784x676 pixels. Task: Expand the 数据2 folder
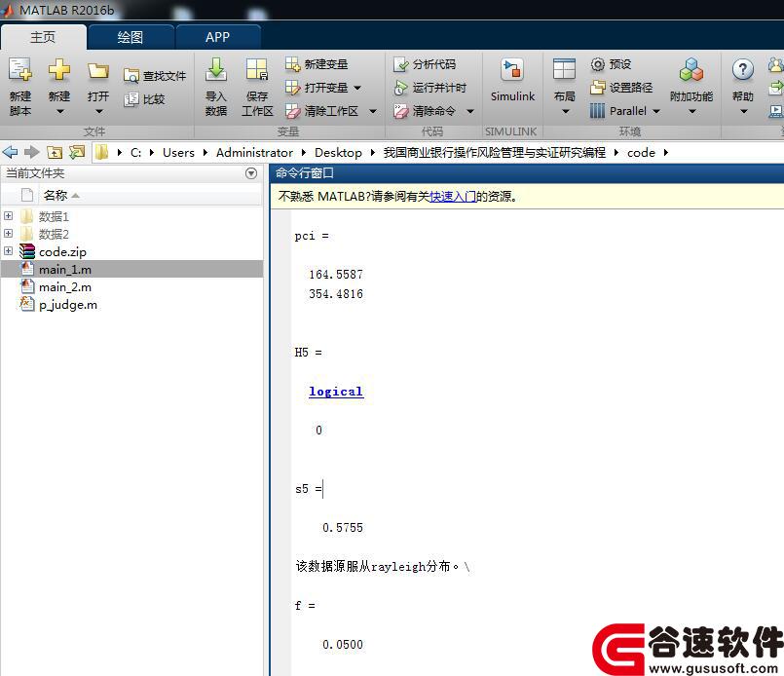click(x=9, y=233)
